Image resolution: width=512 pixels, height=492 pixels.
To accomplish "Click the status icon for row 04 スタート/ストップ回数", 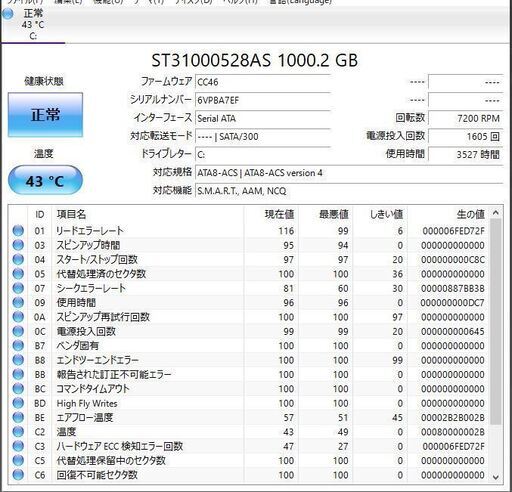I will [x=18, y=259].
